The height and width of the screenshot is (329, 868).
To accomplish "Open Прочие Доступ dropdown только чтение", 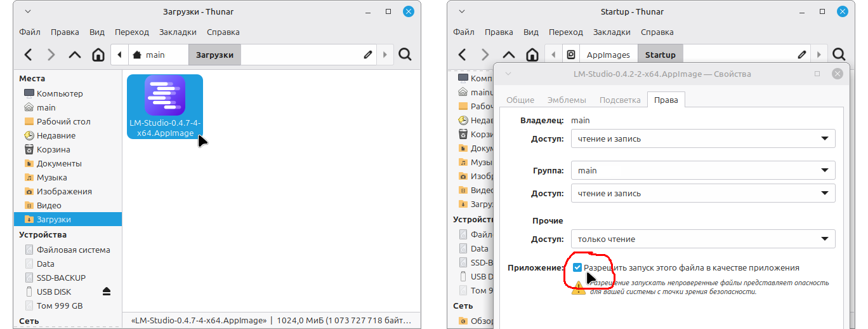I will click(x=703, y=239).
